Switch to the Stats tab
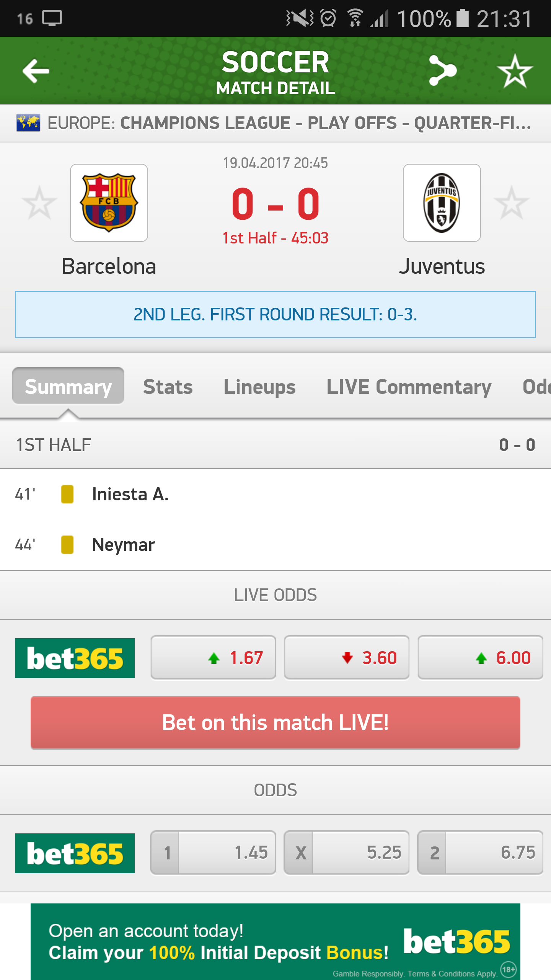The image size is (551, 980). coord(168,387)
